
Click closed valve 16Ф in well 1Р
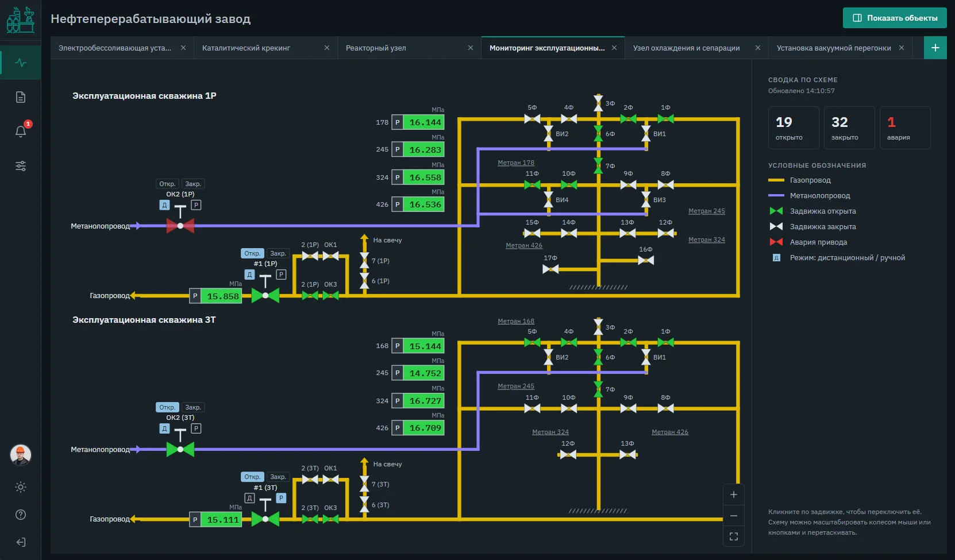(646, 260)
